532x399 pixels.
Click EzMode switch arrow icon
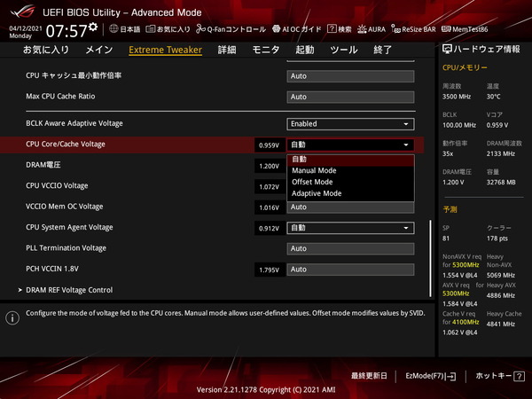coord(451,376)
